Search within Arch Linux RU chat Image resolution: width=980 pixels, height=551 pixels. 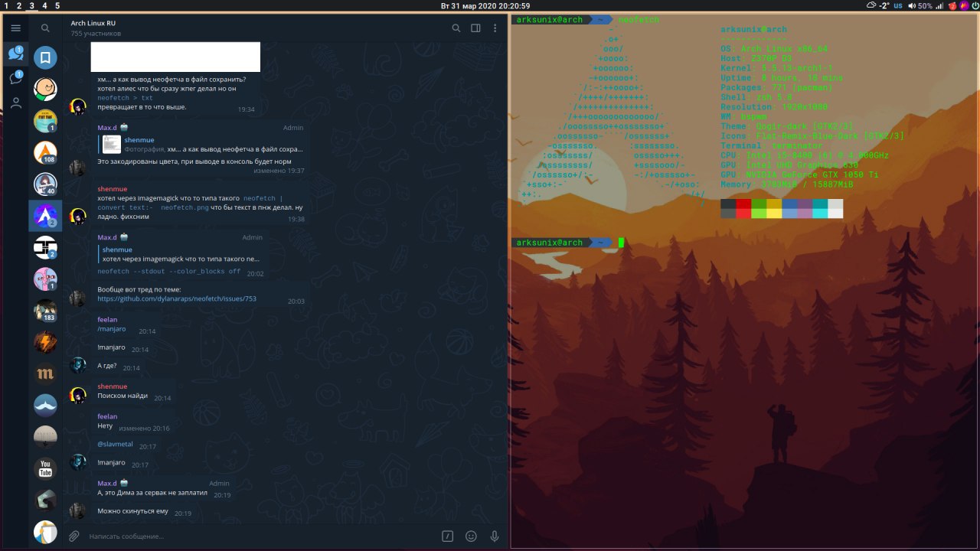tap(456, 28)
